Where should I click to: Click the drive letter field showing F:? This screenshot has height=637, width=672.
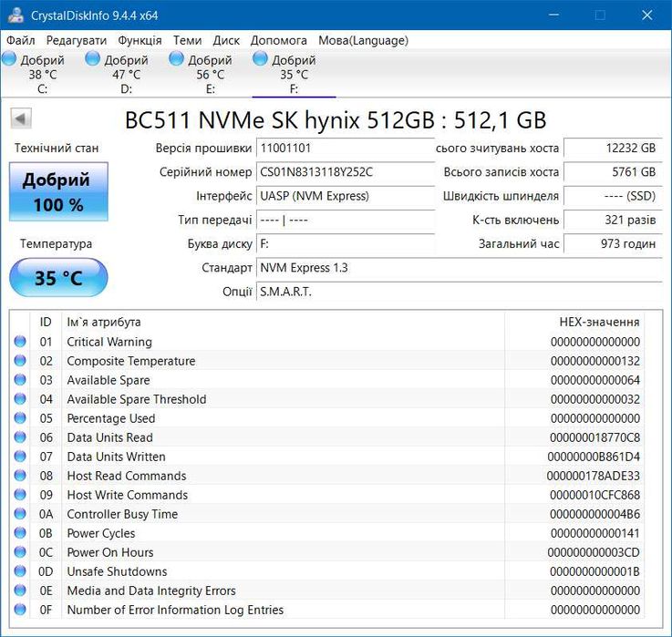tap(346, 244)
